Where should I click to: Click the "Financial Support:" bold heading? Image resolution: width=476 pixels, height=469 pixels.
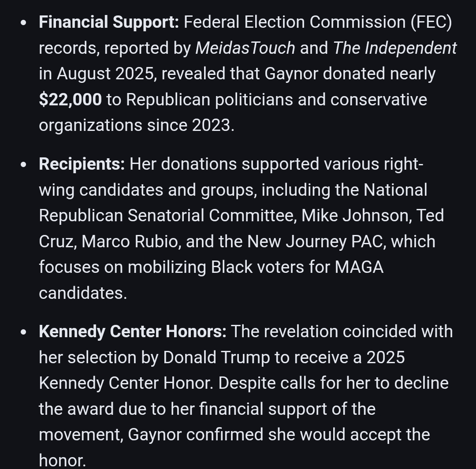(108, 22)
